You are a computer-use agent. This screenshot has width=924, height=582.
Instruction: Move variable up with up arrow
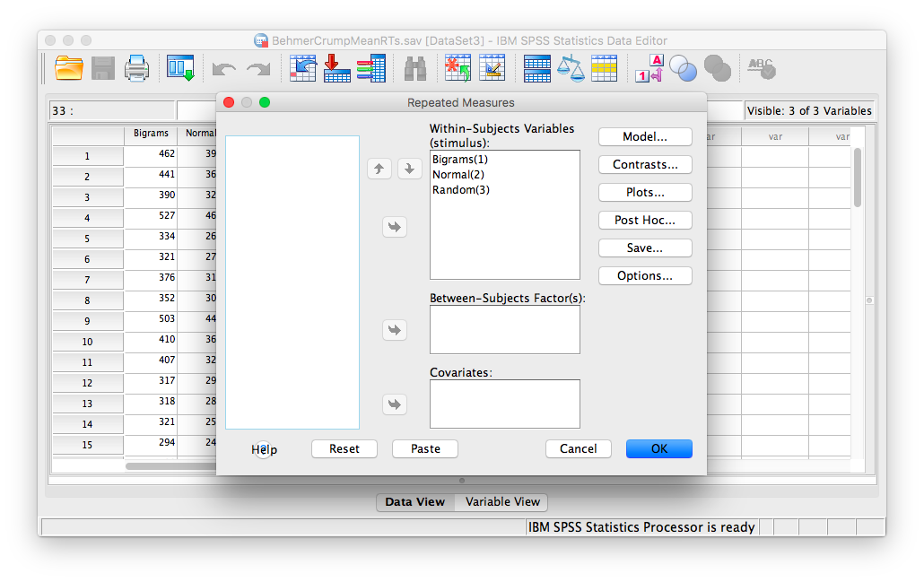tap(379, 169)
